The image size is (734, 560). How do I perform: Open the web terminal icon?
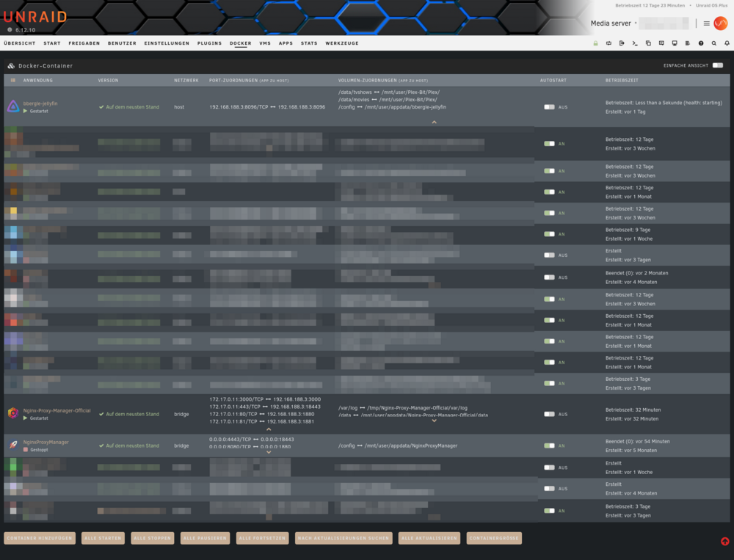635,43
